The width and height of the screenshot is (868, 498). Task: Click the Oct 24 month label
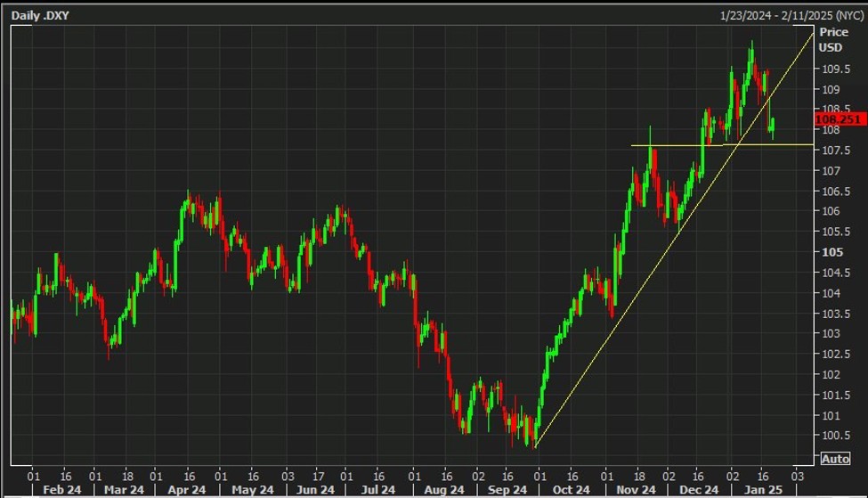tap(572, 489)
